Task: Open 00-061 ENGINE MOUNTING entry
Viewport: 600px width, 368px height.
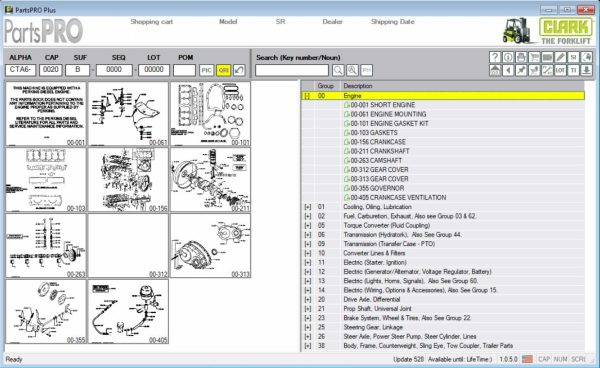Action: pyautogui.click(x=385, y=114)
